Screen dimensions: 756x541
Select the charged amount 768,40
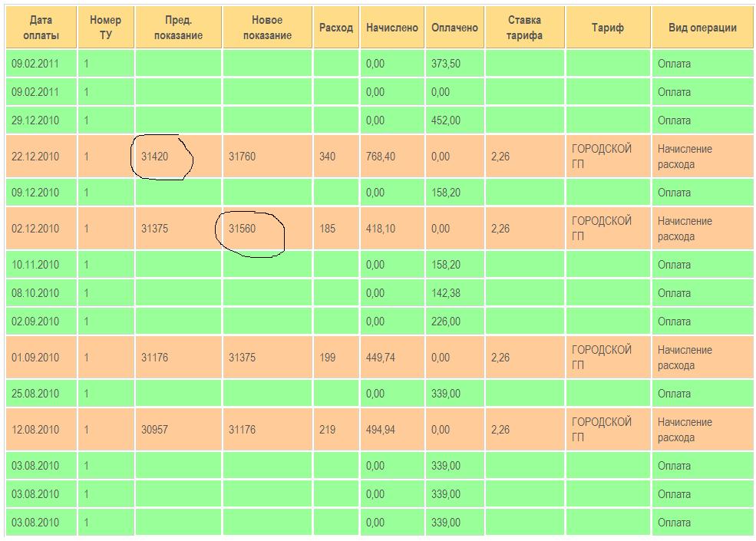[x=381, y=157]
